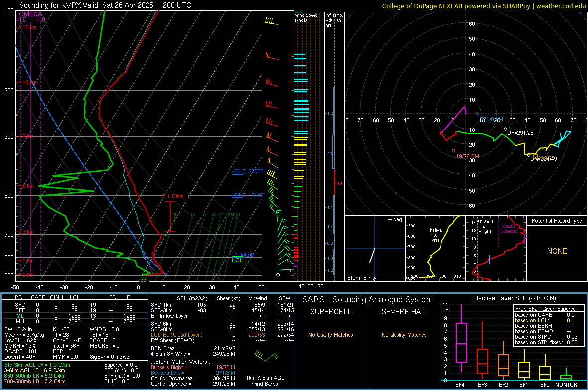
Task: Click '700-500mb LR = 7.2 C/km'
Action: [35, 381]
